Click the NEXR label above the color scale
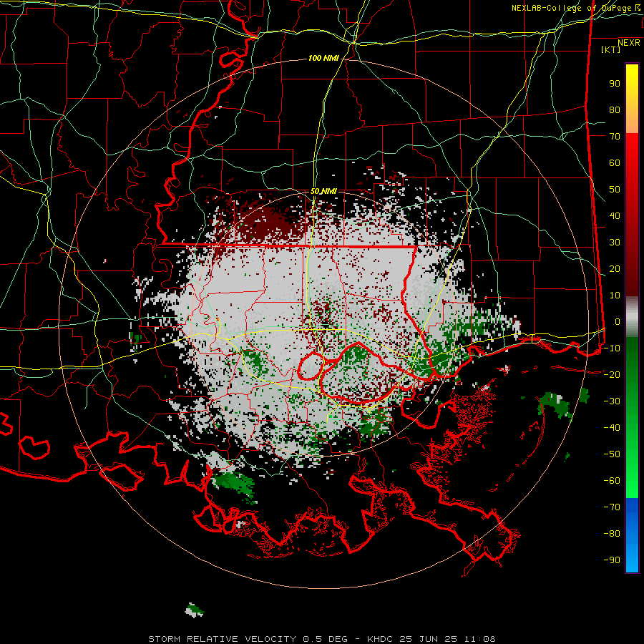The width and height of the screenshot is (644, 644). (629, 43)
